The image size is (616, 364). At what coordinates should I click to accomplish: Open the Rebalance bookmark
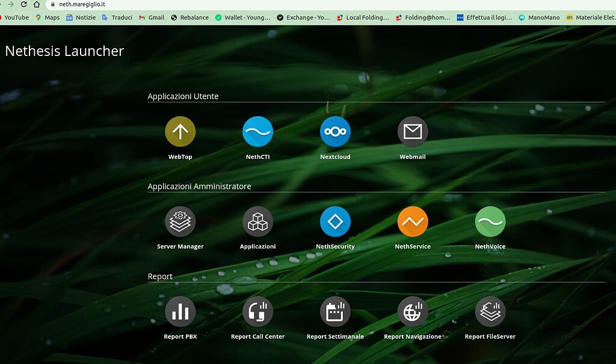tap(189, 17)
